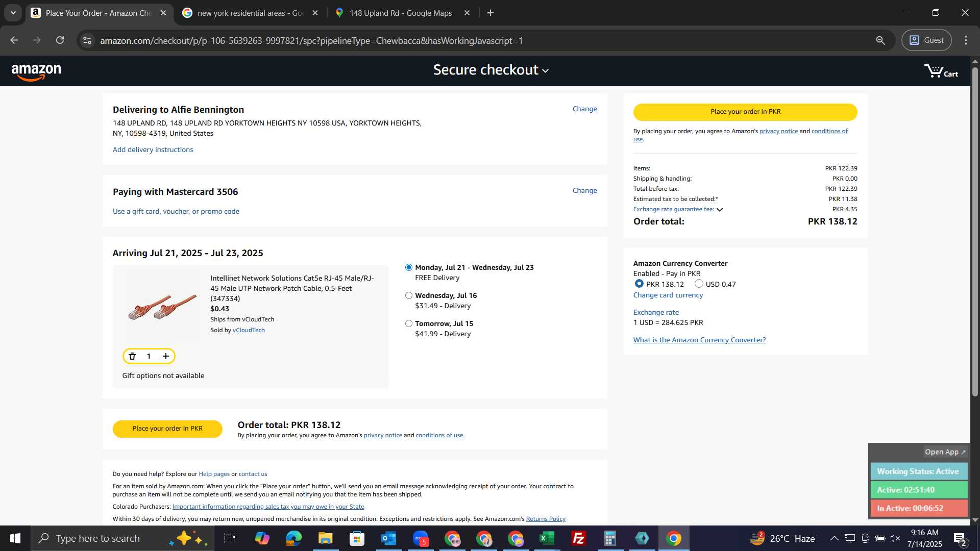Expand Exchange rate guarantee fee details
This screenshot has height=551, width=980.
(720, 210)
